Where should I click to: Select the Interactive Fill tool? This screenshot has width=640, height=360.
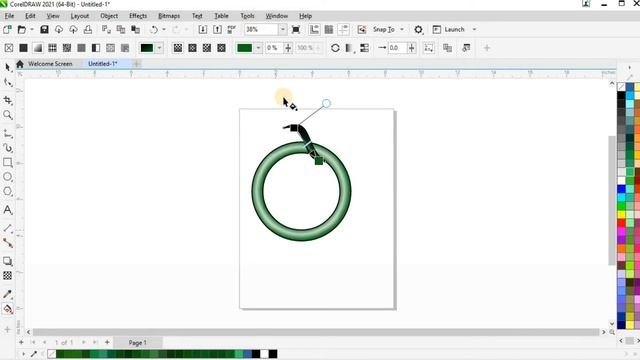8,309
